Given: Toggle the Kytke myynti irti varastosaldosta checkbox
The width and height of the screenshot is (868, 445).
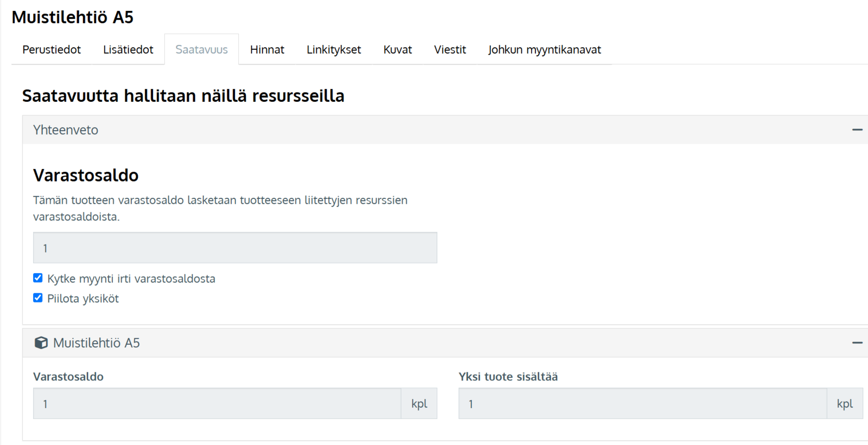Looking at the screenshot, I should pyautogui.click(x=38, y=278).
